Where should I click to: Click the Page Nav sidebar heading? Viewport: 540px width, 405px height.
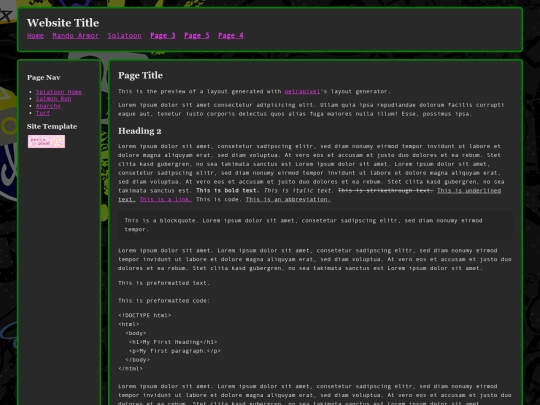[44, 77]
